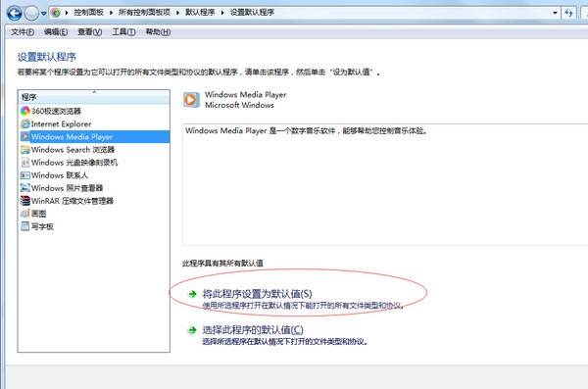Click green arrow beside 将此程序设置为默认值
The height and width of the screenshot is (389, 588).
click(x=192, y=294)
